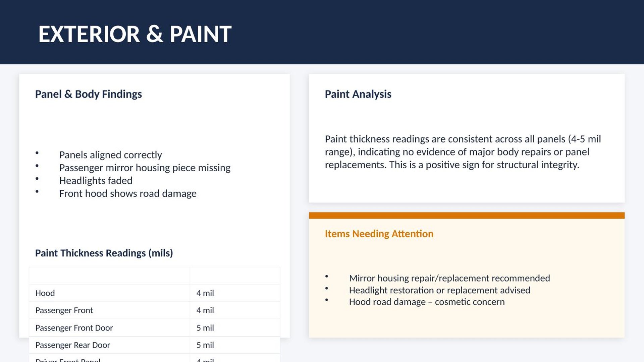
Task: Click the Panels aligned correctly bullet
Action: pyautogui.click(x=110, y=155)
